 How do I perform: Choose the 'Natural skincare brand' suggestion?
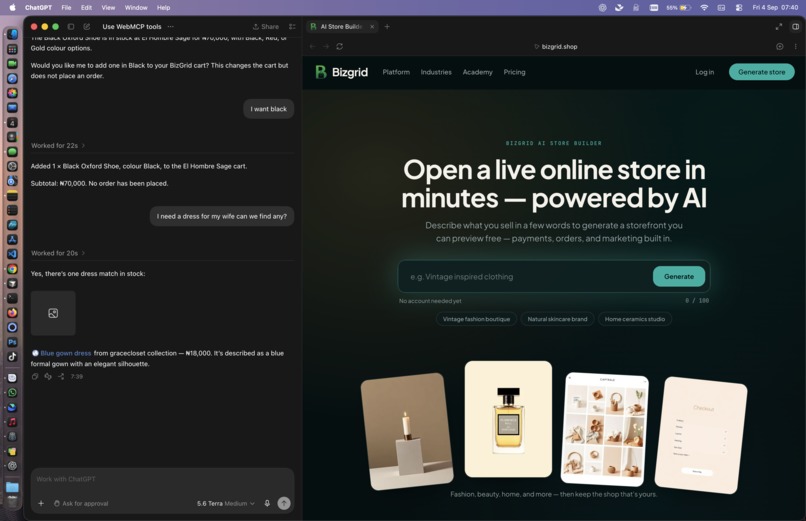click(557, 319)
